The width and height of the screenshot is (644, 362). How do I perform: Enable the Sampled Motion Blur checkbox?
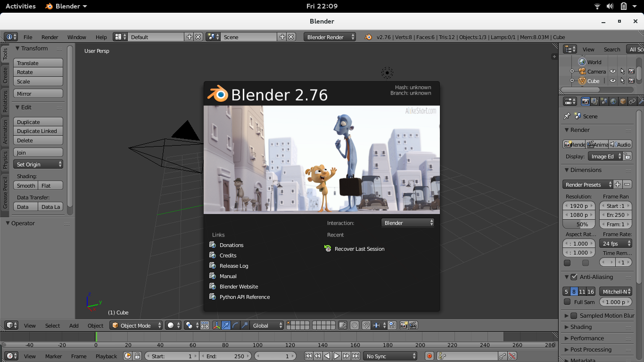pyautogui.click(x=574, y=316)
